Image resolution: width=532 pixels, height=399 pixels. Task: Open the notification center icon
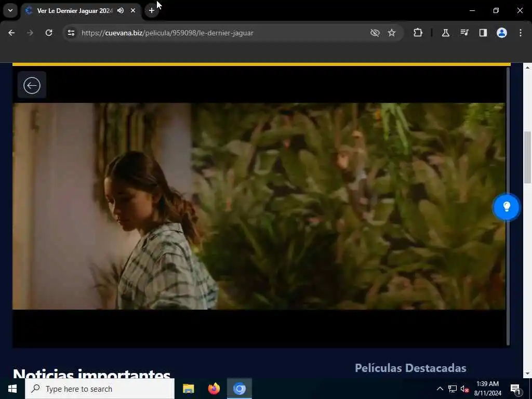[515, 389]
